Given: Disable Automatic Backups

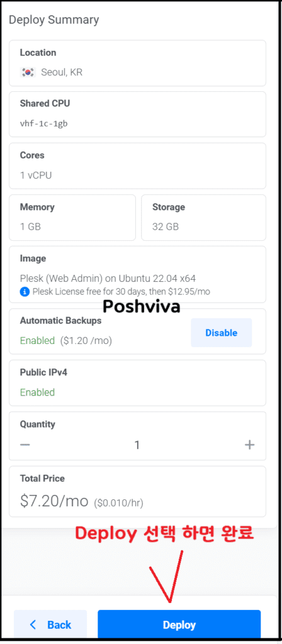Looking at the screenshot, I should click(x=221, y=333).
